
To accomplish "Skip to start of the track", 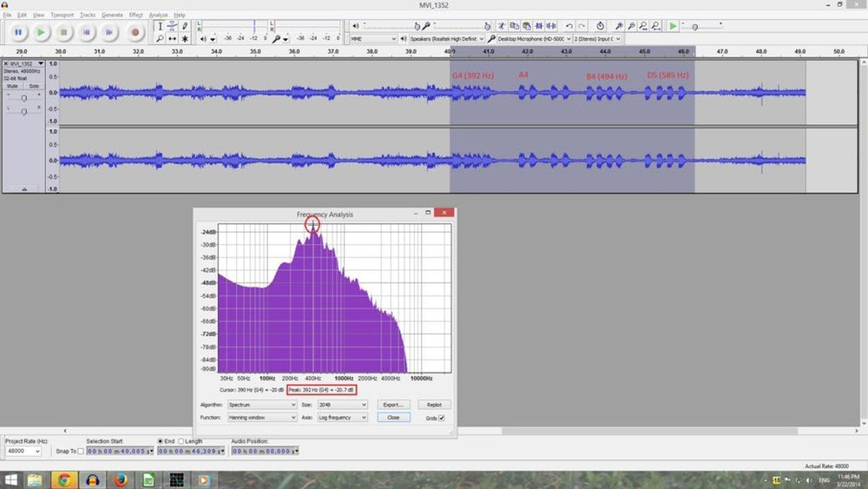I will tap(86, 33).
